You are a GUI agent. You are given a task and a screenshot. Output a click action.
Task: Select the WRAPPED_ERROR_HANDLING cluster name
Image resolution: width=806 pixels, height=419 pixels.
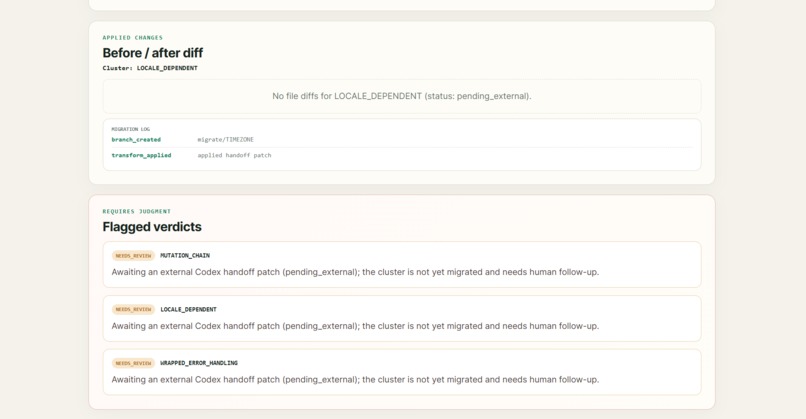coord(199,363)
